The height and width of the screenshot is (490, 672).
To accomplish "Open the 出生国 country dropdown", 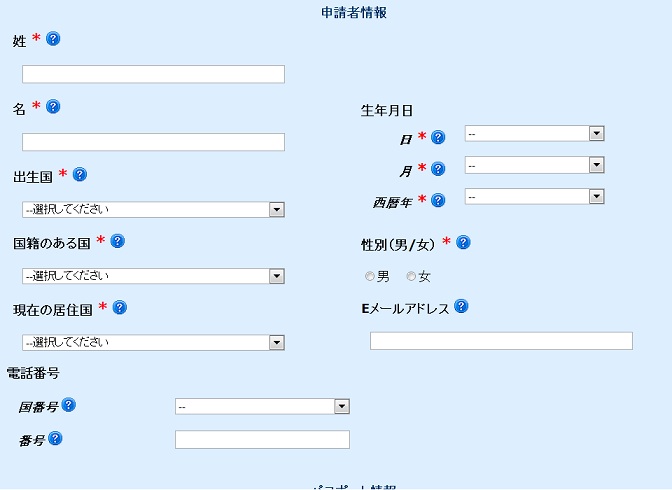I will tap(153, 210).
